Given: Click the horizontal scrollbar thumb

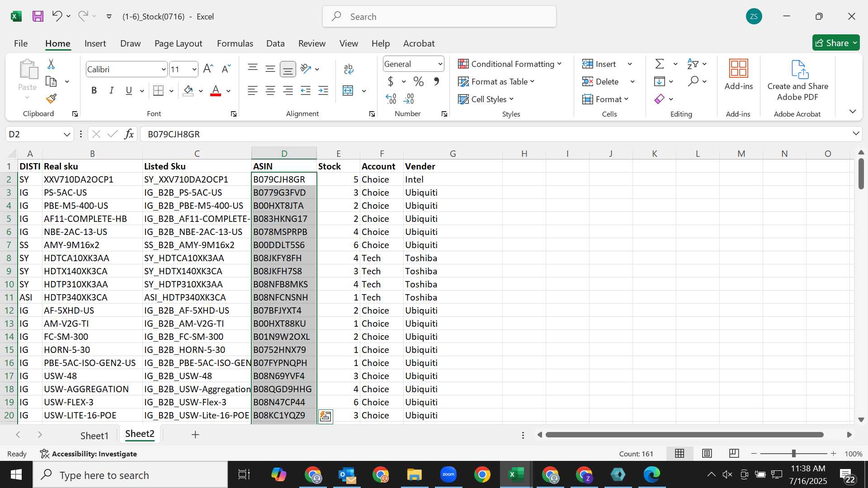Looking at the screenshot, I should pyautogui.click(x=684, y=435).
